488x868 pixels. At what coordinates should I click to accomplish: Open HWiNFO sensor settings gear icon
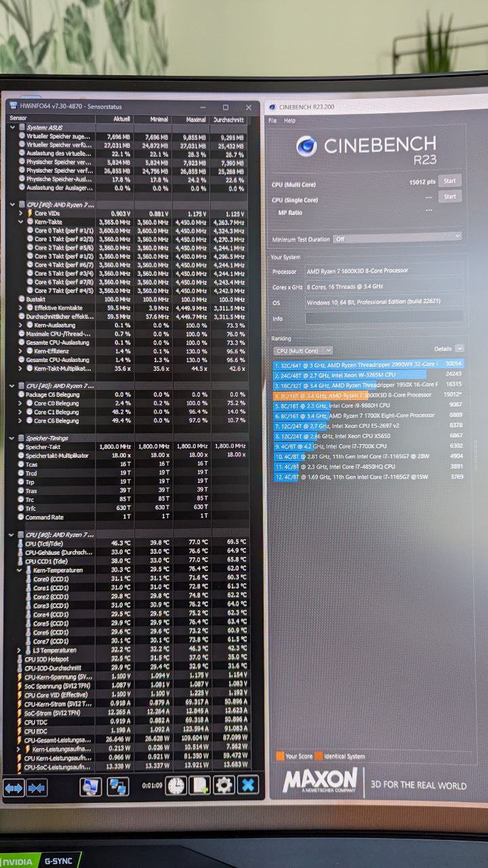224,785
